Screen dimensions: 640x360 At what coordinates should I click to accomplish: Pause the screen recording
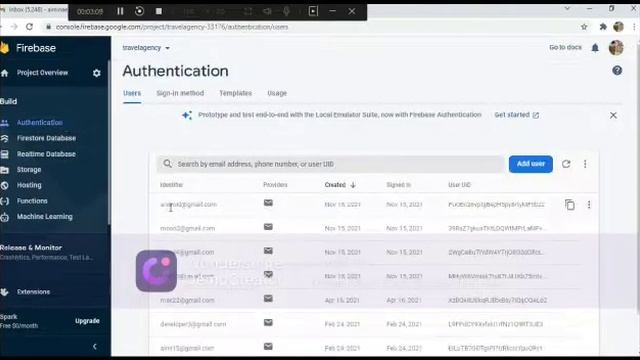click(x=120, y=11)
